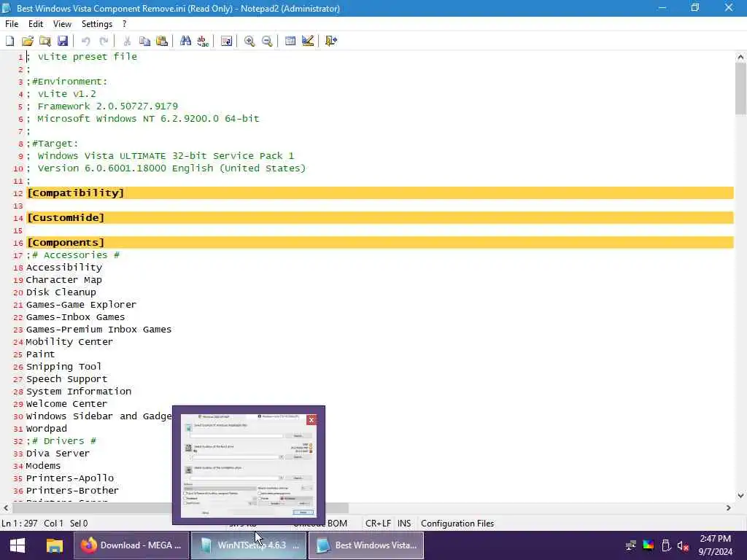Click the 'INS' insert mode status entry
The image size is (747, 560).
coord(404,524)
